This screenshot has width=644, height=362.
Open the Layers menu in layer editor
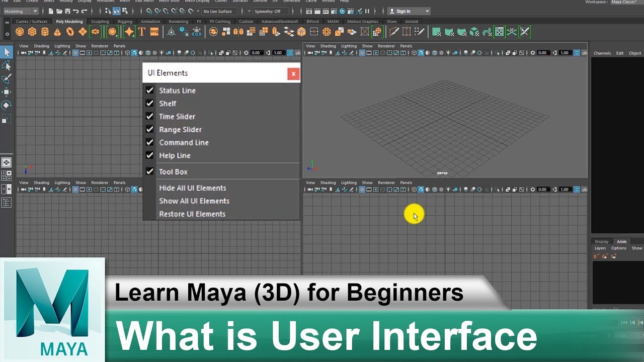[600, 248]
